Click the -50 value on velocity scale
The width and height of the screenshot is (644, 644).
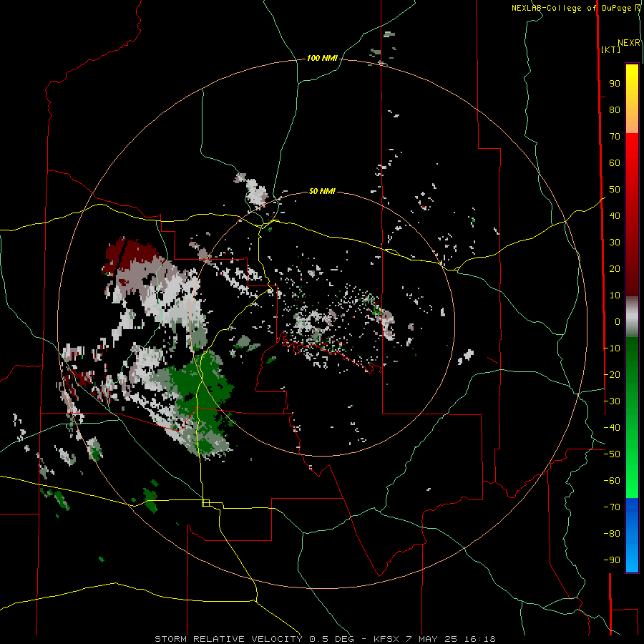coord(612,454)
